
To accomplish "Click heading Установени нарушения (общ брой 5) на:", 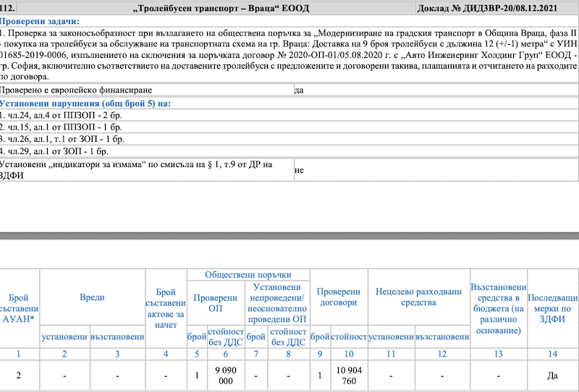I will (85, 103).
